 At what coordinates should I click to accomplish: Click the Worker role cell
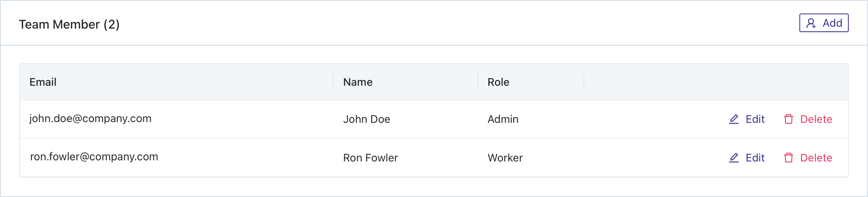point(505,158)
